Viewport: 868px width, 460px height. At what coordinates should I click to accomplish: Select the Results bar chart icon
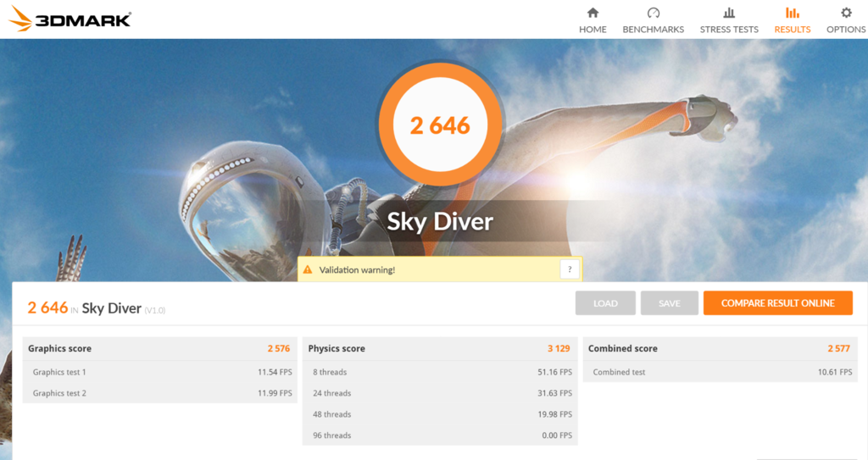pyautogui.click(x=793, y=12)
